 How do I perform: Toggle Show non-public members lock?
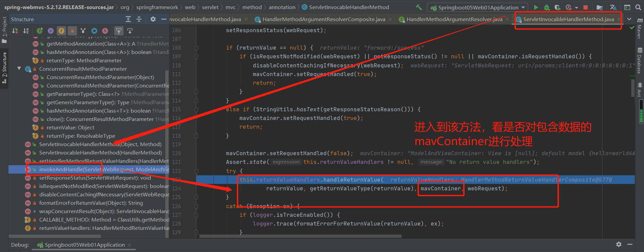point(72,31)
